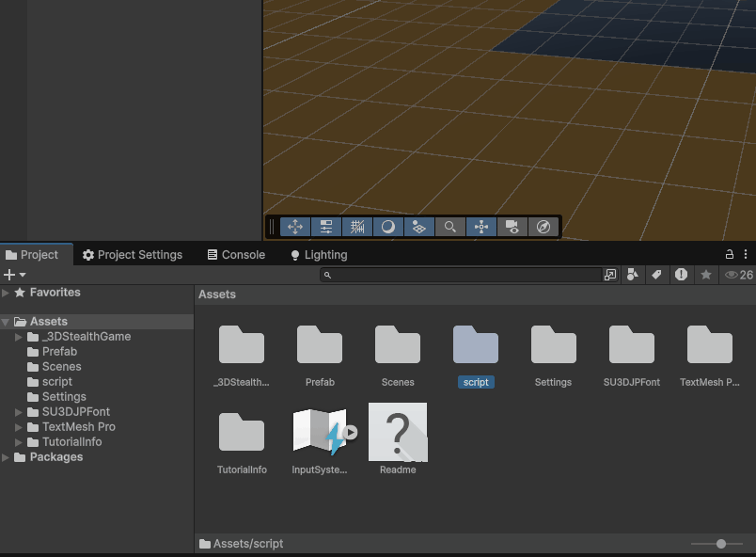Click the Search by Label tag icon
This screenshot has height=557, width=756.
(656, 275)
